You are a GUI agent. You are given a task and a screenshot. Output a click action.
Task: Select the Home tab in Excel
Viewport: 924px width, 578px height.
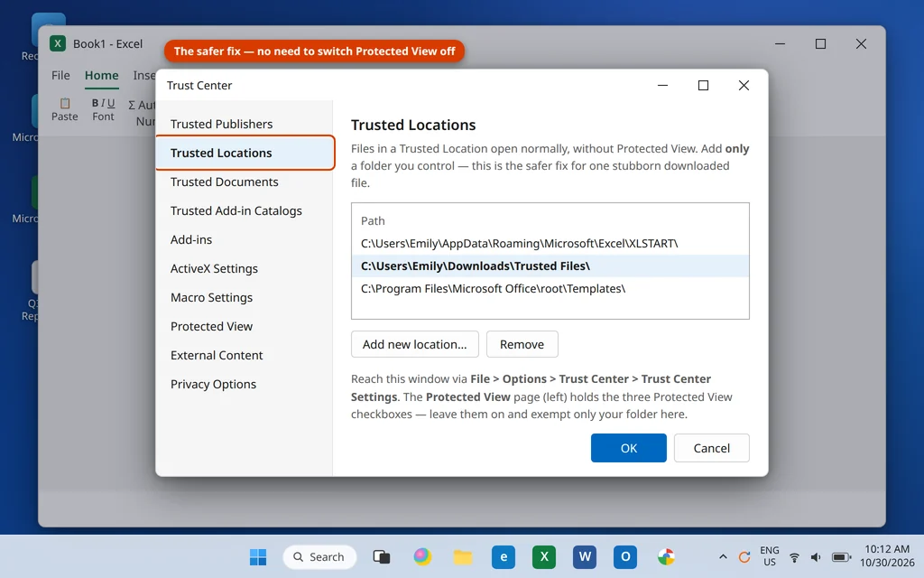101,76
